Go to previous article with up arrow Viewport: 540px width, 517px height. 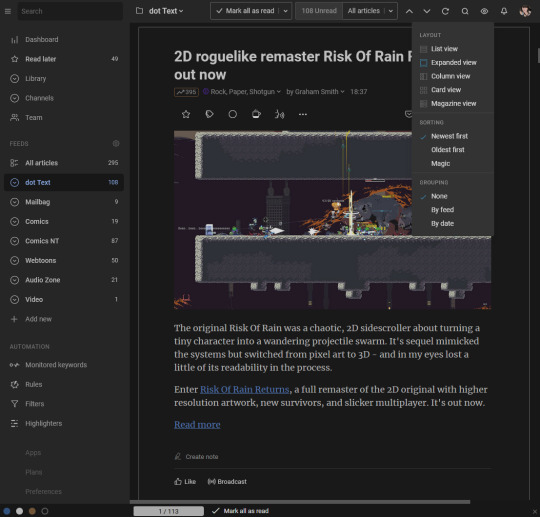pyautogui.click(x=409, y=11)
